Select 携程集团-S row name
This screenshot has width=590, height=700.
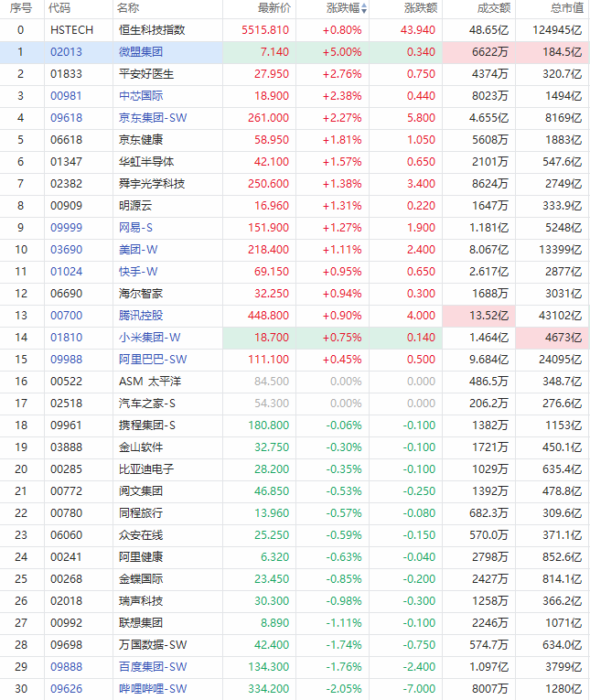click(147, 425)
